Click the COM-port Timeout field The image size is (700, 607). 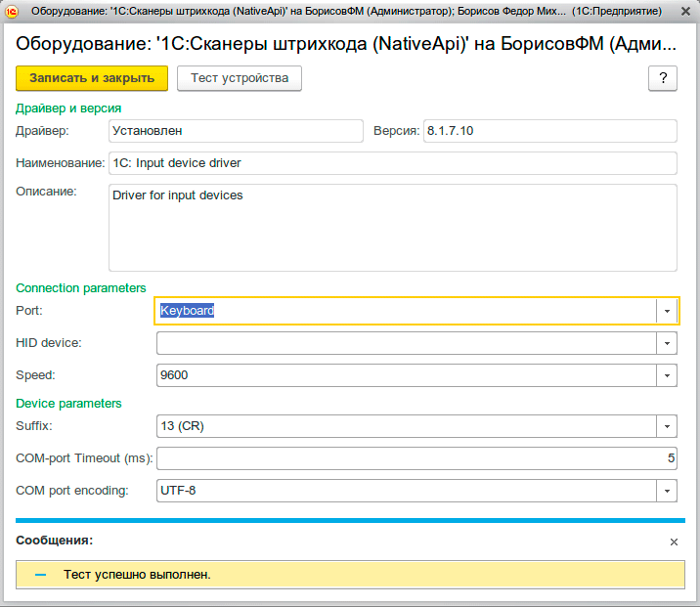click(416, 458)
